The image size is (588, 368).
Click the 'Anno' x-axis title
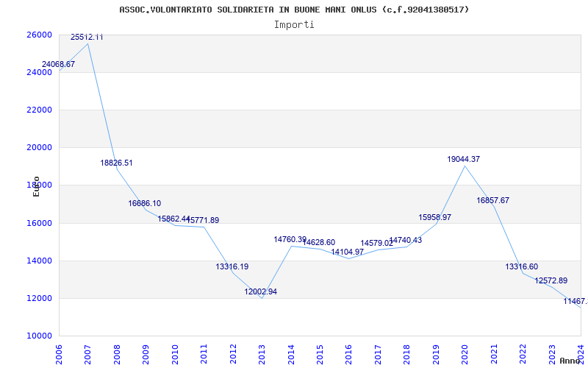click(x=570, y=361)
